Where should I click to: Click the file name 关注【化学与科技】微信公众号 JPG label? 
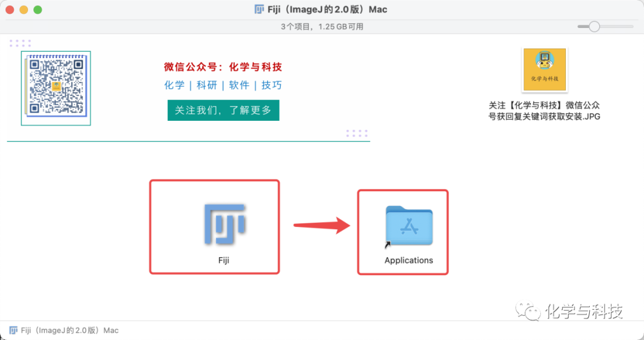pos(544,111)
